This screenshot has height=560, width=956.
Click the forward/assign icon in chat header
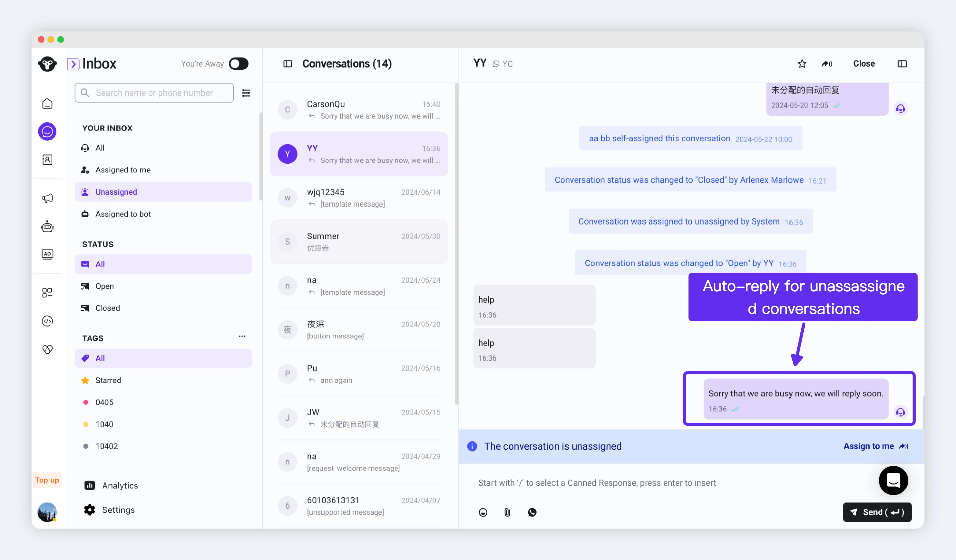(x=827, y=64)
